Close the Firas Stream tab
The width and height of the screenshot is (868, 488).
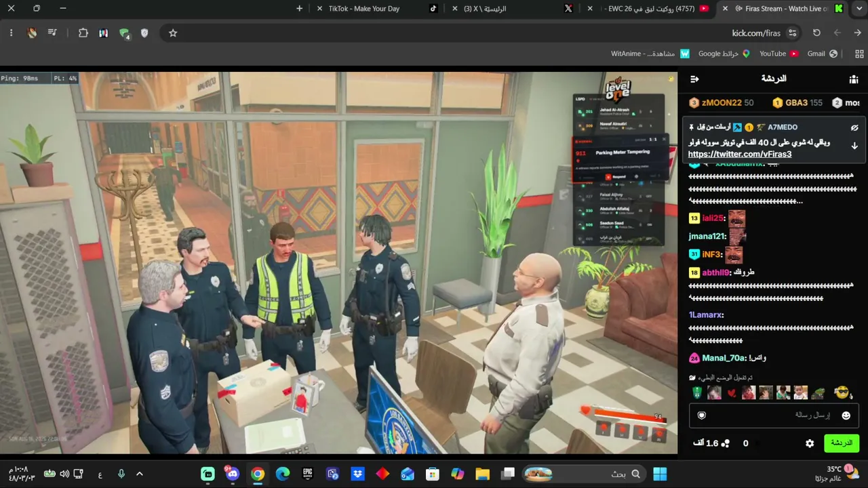pyautogui.click(x=726, y=9)
